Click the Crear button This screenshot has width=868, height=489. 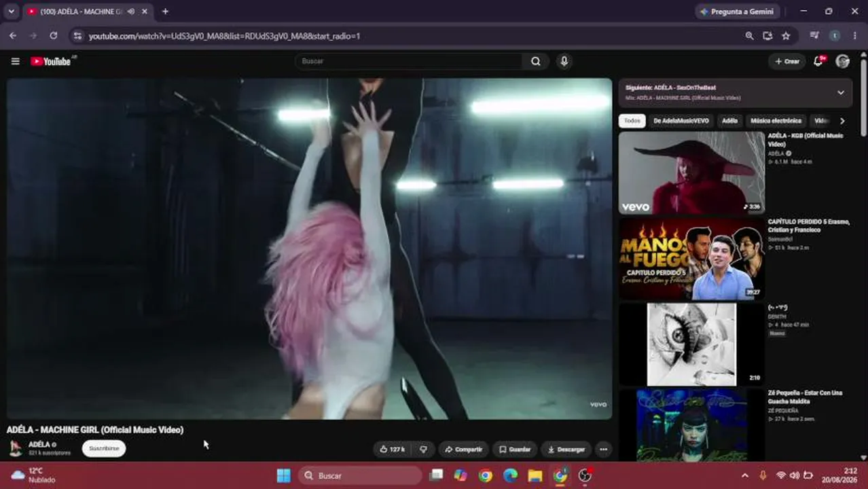coord(787,61)
